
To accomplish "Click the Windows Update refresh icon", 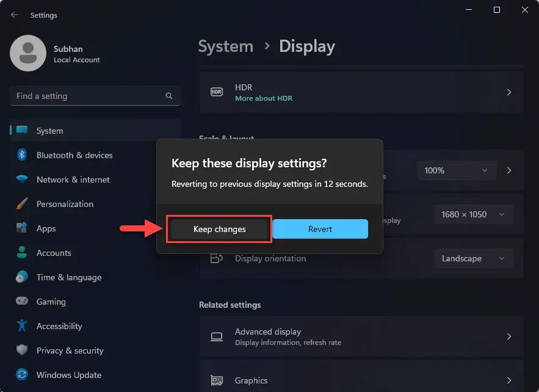I will [22, 374].
